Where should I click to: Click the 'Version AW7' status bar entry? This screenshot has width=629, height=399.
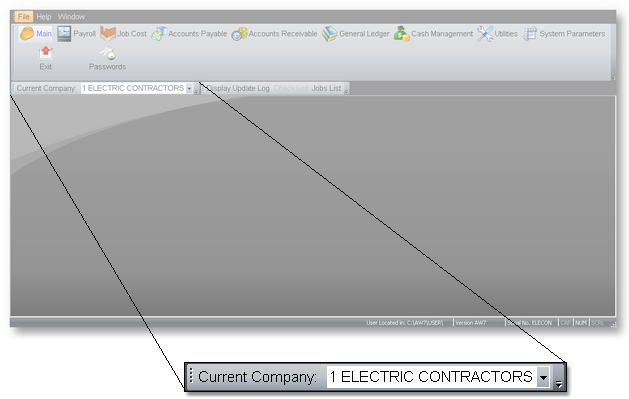point(471,323)
